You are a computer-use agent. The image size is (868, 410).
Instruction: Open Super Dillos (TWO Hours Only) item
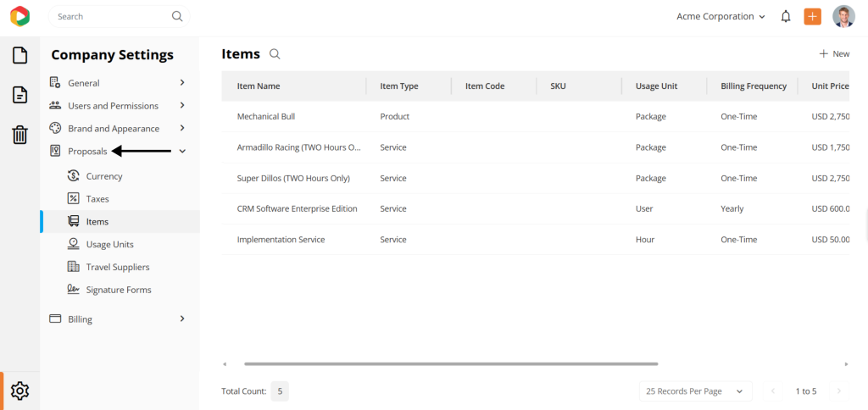293,178
